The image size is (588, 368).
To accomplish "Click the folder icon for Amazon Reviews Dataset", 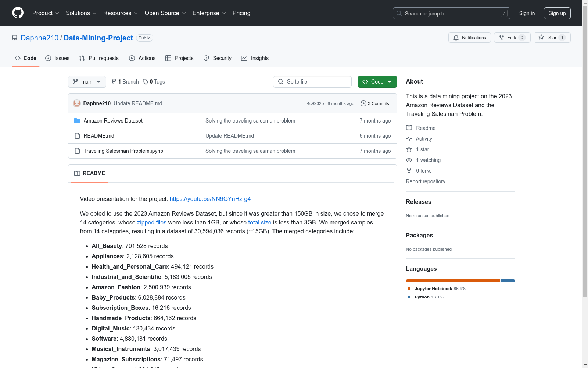I will coord(77,121).
